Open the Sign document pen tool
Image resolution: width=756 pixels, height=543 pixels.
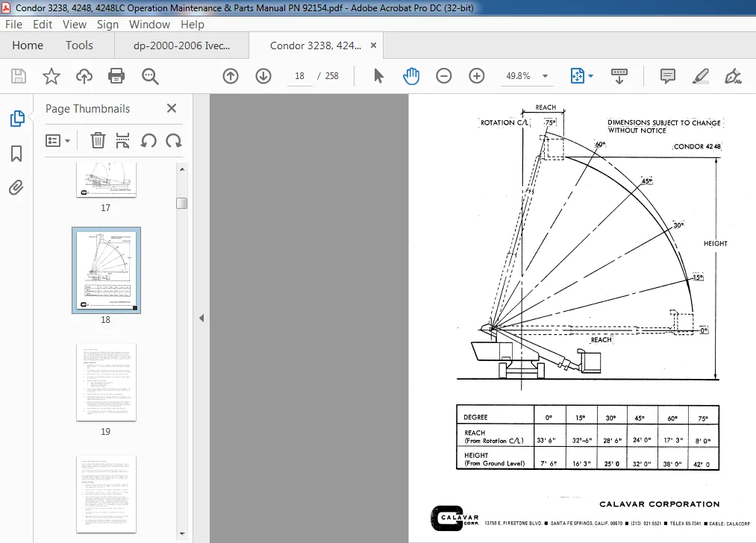(x=733, y=76)
